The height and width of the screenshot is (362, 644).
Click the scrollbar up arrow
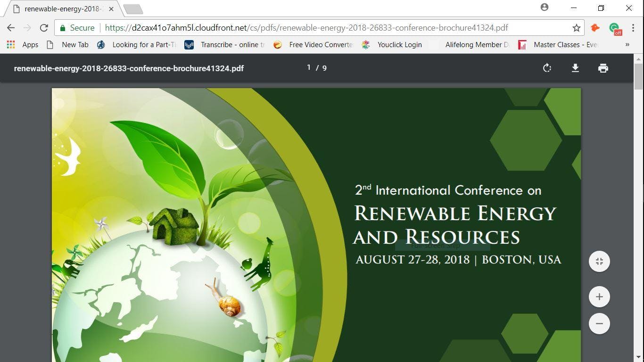click(x=639, y=59)
